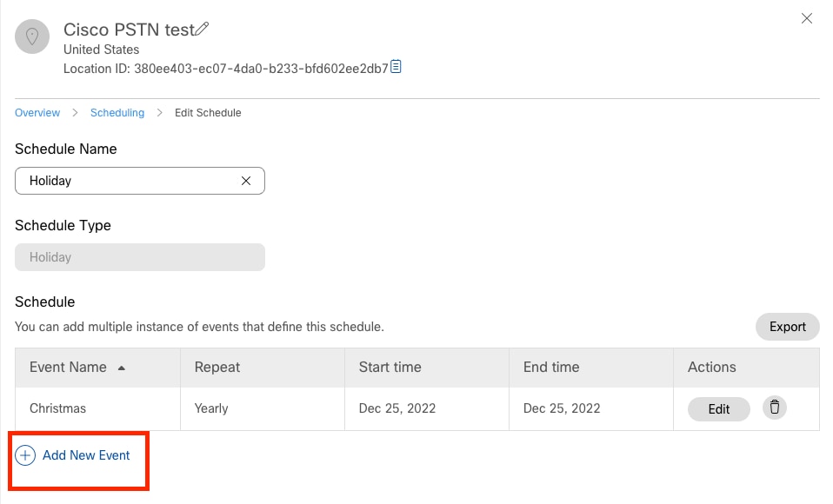833x504 pixels.
Task: Copy the Location ID with clipboard icon
Action: pos(396,67)
